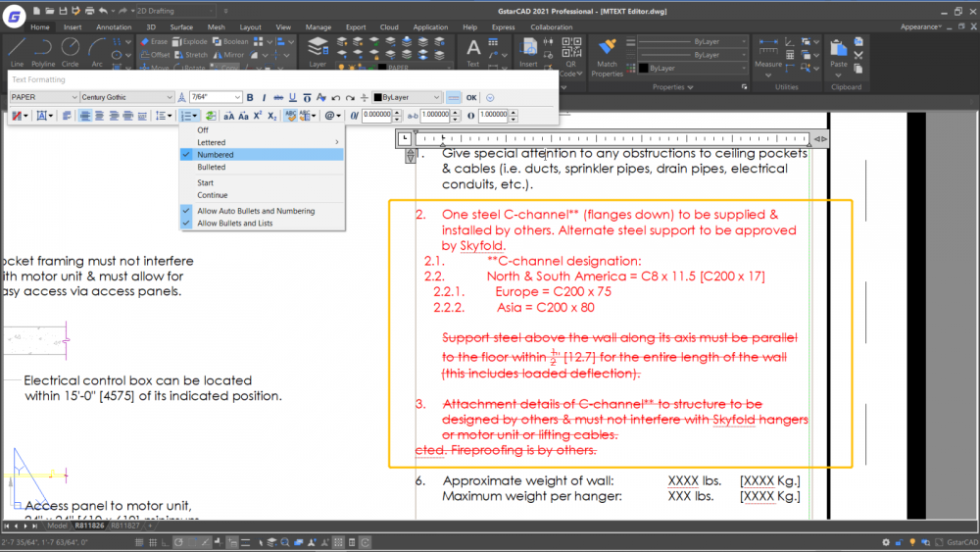Click the insert field icon

coord(211,116)
